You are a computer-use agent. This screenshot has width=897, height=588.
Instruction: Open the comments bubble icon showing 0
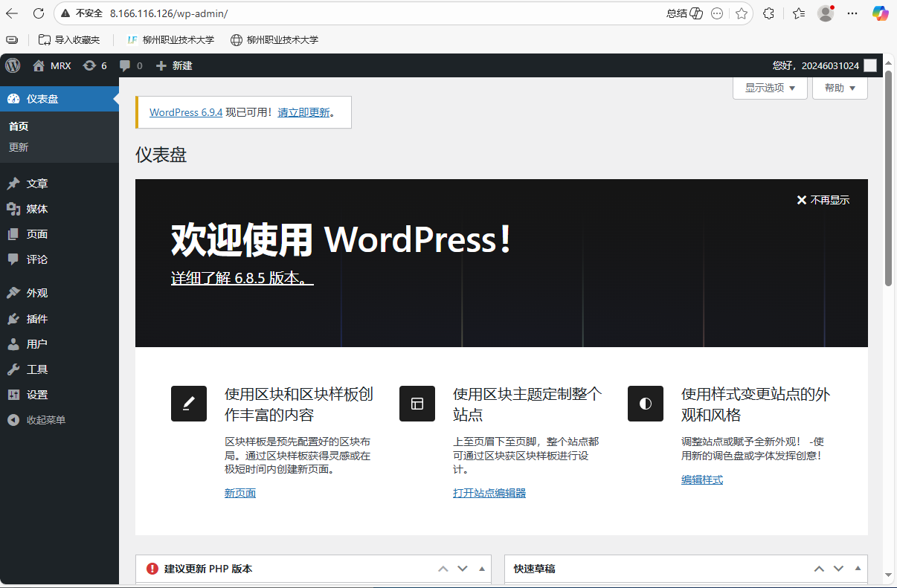pos(125,65)
